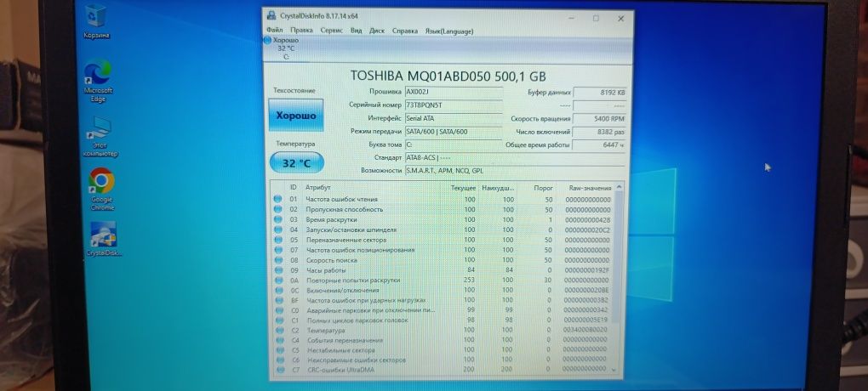868x391 pixels.
Task: Maximize the CrystalDiskInfo window
Action: click(597, 18)
